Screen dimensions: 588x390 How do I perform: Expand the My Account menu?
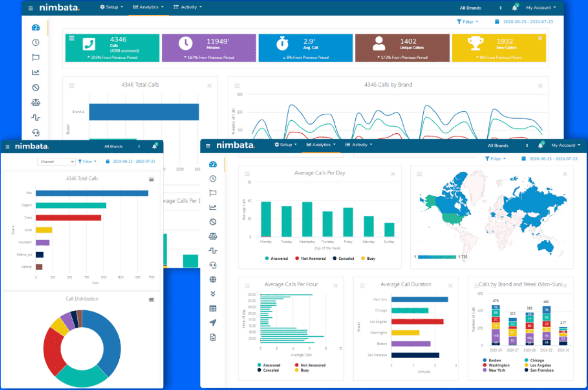point(565,145)
